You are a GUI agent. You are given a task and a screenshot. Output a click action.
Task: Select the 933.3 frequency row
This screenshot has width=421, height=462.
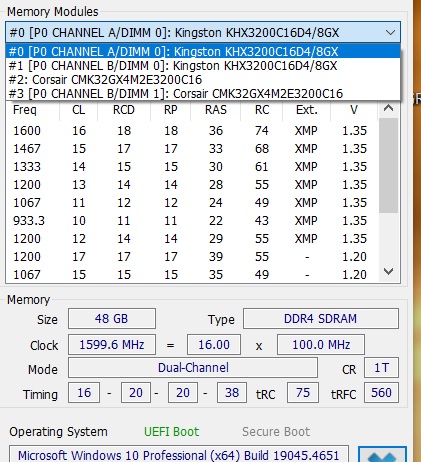(192, 221)
